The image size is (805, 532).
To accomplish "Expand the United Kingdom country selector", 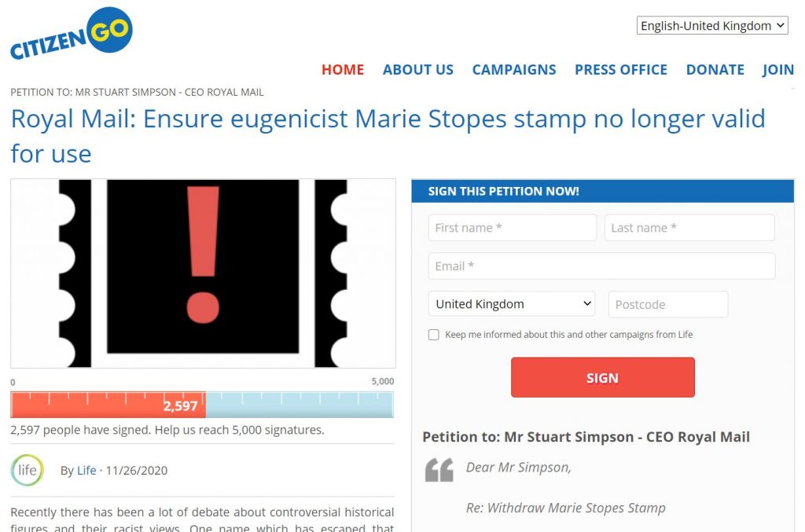I will click(512, 303).
